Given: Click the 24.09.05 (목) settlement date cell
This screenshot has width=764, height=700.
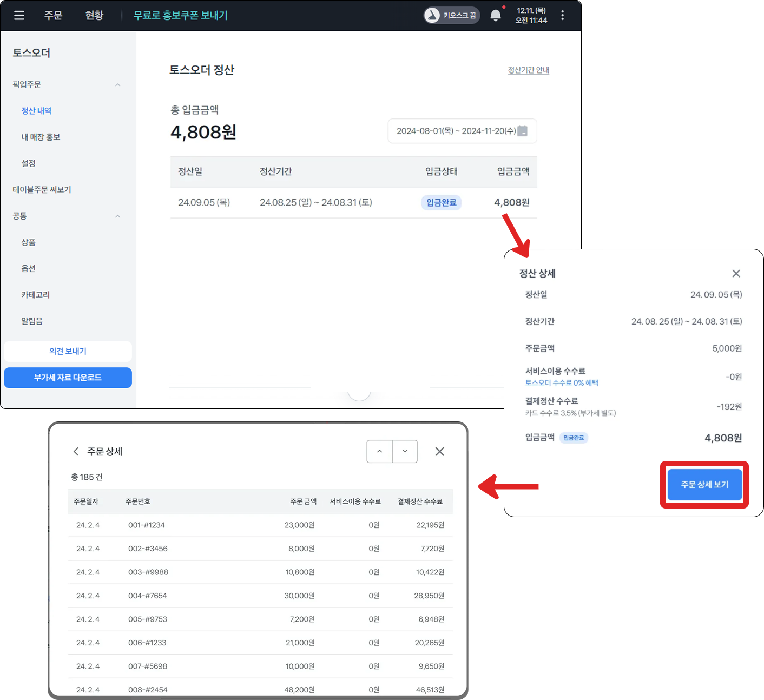Looking at the screenshot, I should [204, 203].
